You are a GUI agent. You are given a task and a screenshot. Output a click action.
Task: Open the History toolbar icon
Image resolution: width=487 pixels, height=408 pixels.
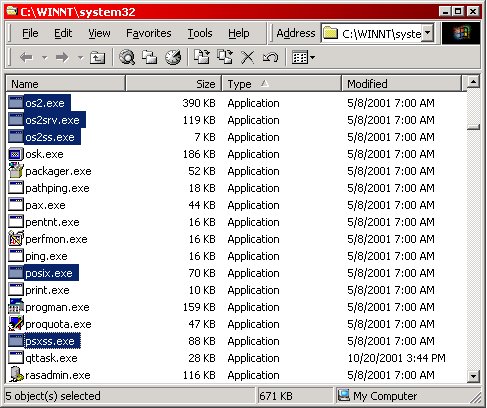(173, 57)
